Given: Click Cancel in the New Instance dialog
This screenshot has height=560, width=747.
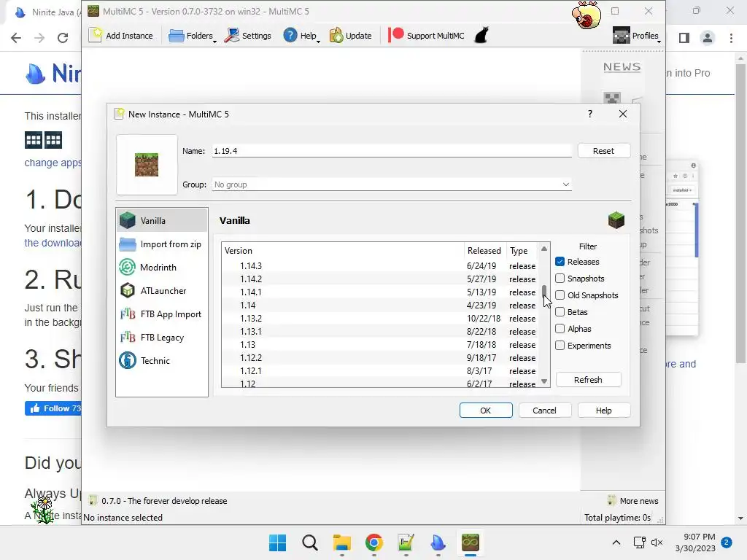Looking at the screenshot, I should (x=544, y=411).
